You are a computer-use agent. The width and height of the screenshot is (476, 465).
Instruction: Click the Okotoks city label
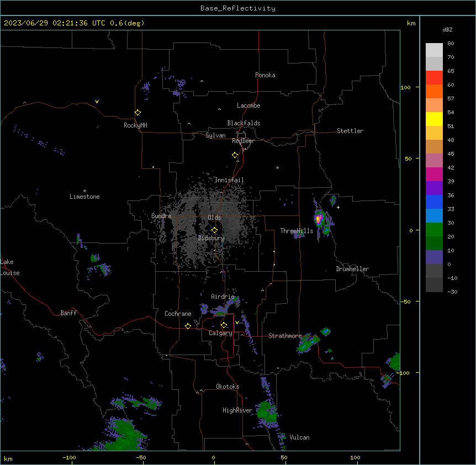point(228,387)
